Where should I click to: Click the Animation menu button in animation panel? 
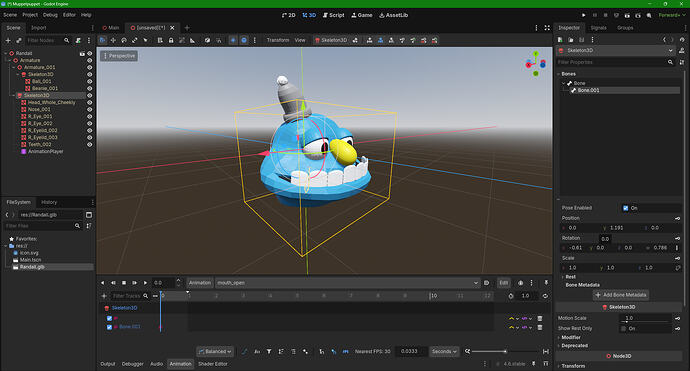point(200,283)
